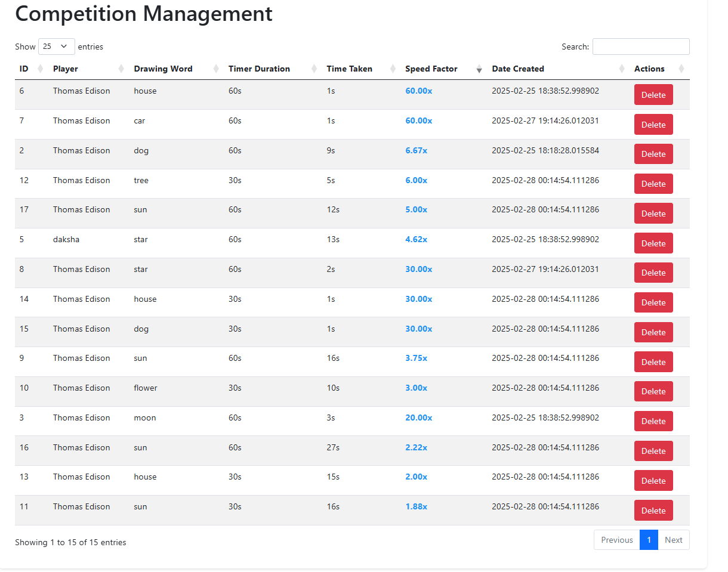Go to the Previous page
The width and height of the screenshot is (728, 572).
pyautogui.click(x=616, y=540)
